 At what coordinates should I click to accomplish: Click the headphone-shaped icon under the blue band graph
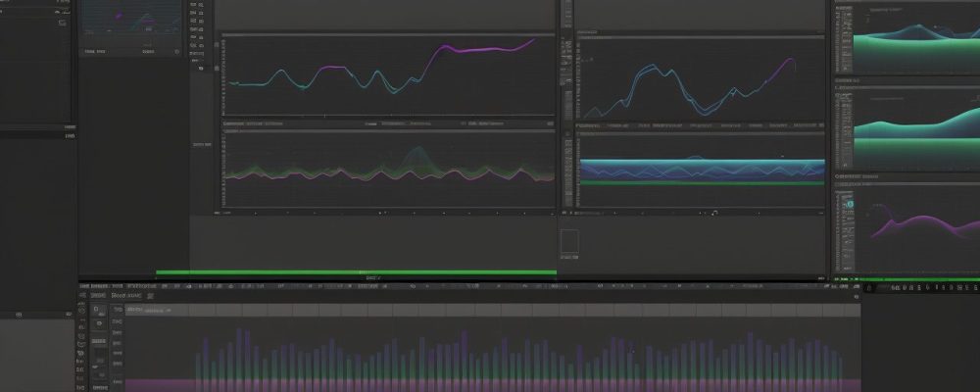pos(714,214)
